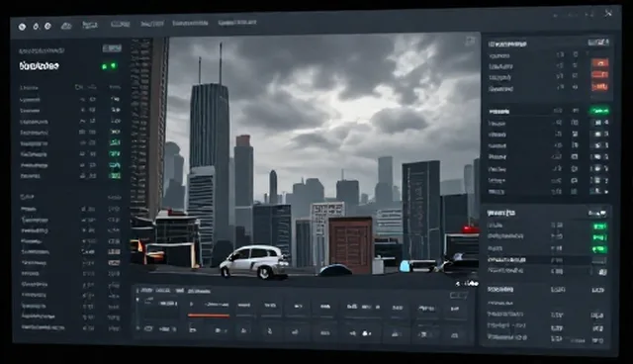Open the last menu item in the top bar
633x364 pixels.
tap(237, 23)
